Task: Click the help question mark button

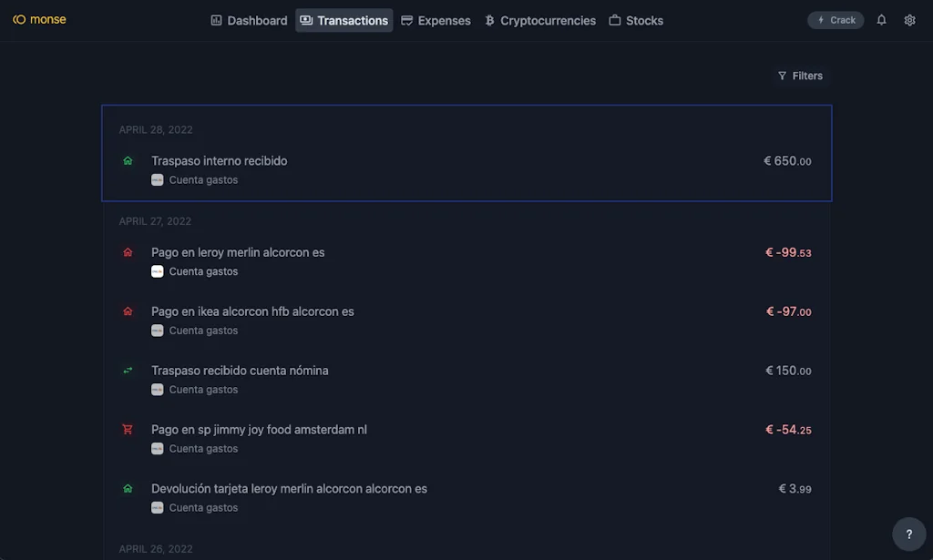Action: coord(908,534)
